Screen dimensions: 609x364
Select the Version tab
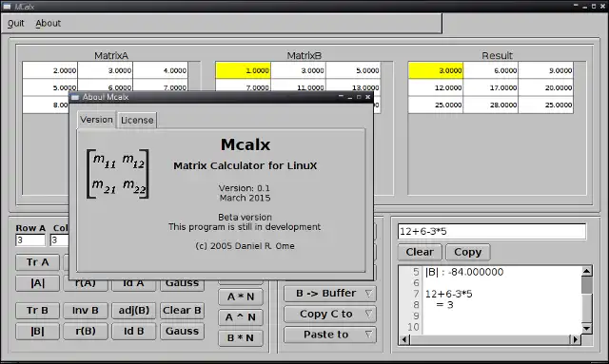96,120
